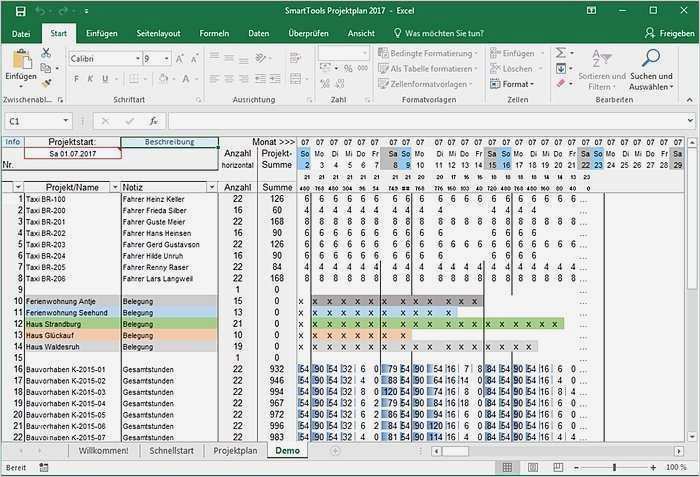Click the text orientation icon
This screenshot has width=700, height=477.
[x=260, y=58]
